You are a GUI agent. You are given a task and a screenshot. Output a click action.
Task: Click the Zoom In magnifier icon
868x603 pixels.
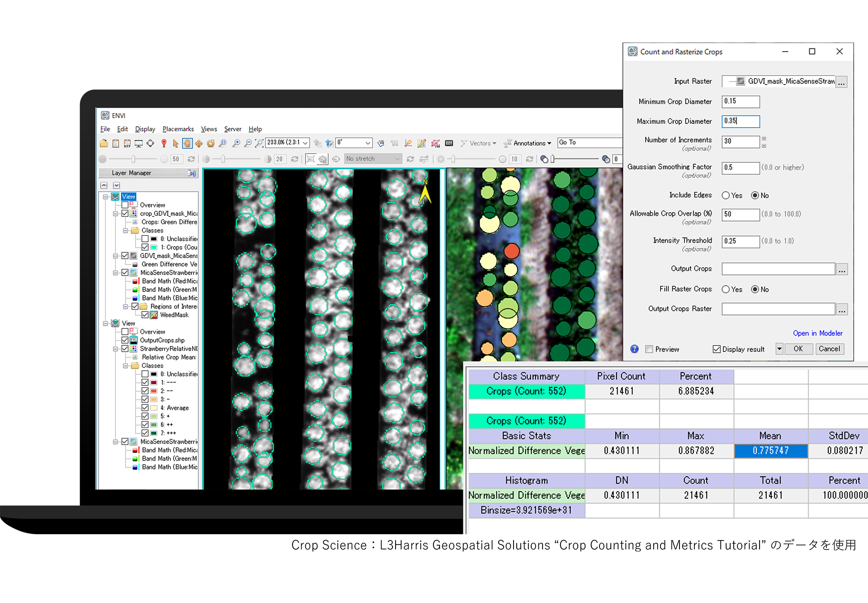click(236, 143)
